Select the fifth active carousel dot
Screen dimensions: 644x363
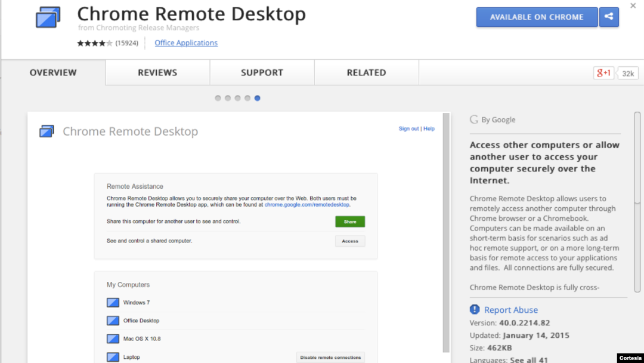tap(257, 98)
